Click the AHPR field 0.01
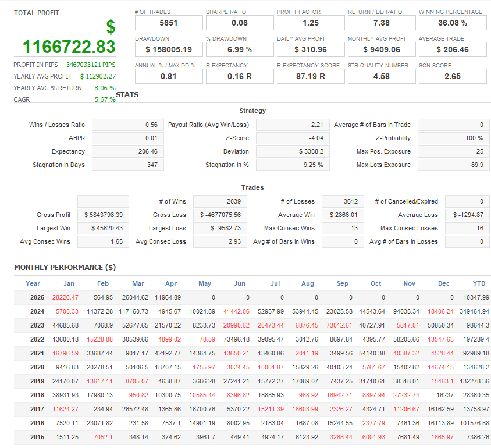 point(128,138)
